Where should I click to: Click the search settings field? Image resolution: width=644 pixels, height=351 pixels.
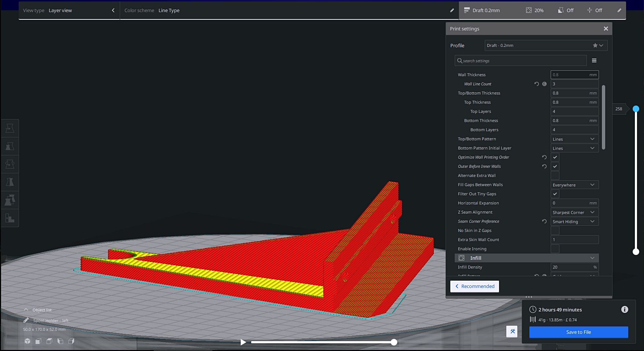(x=521, y=60)
